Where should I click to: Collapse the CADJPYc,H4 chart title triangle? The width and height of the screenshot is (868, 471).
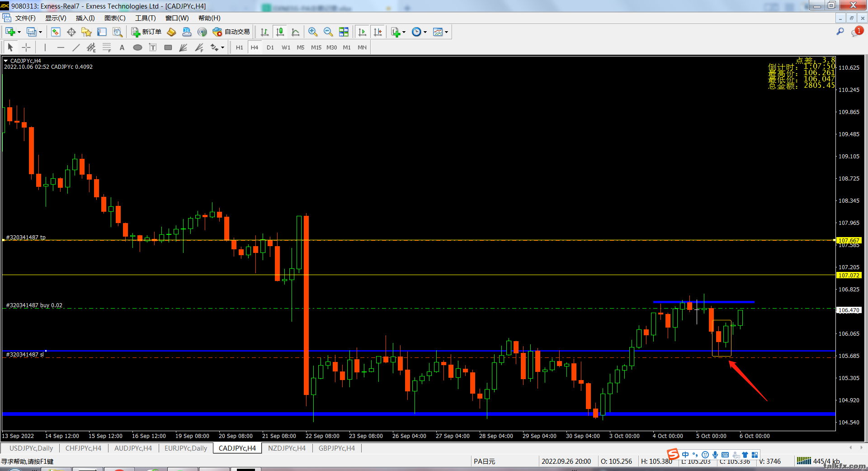coord(5,61)
